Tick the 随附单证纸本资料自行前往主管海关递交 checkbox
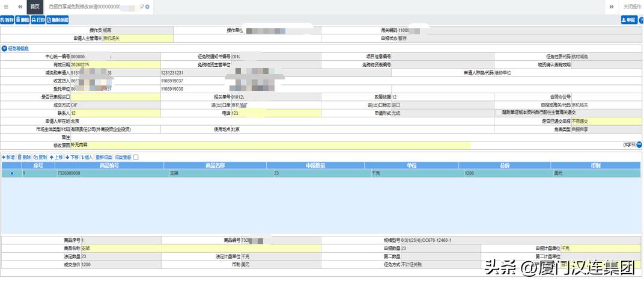Screen dimensions: 644x284 point(499,113)
